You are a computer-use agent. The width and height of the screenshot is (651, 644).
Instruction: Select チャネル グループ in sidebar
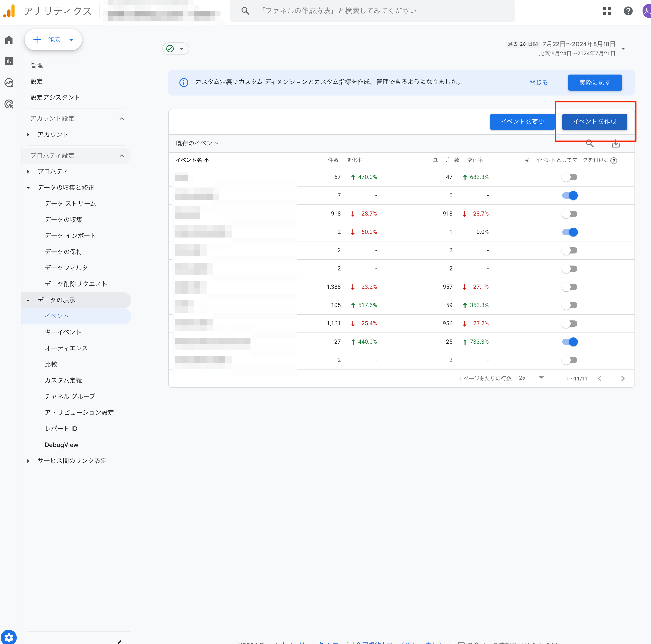[x=70, y=396]
